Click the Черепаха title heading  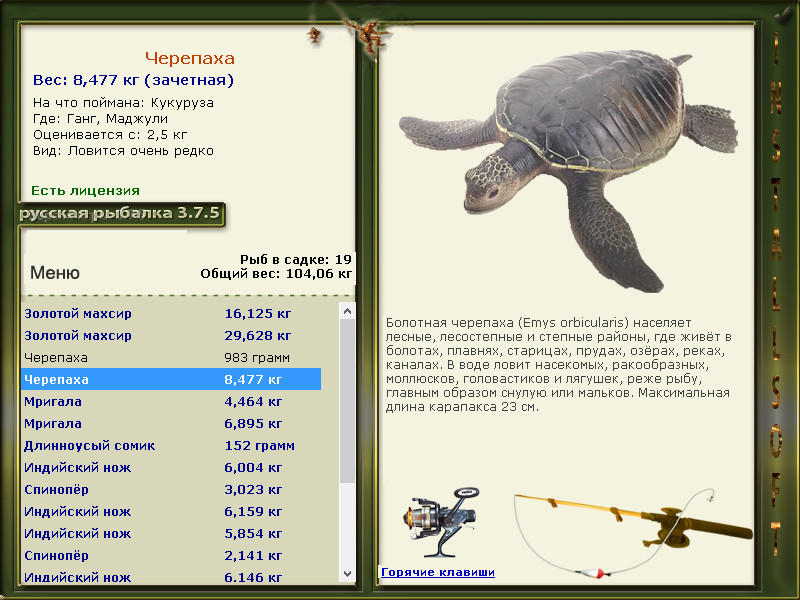point(190,58)
